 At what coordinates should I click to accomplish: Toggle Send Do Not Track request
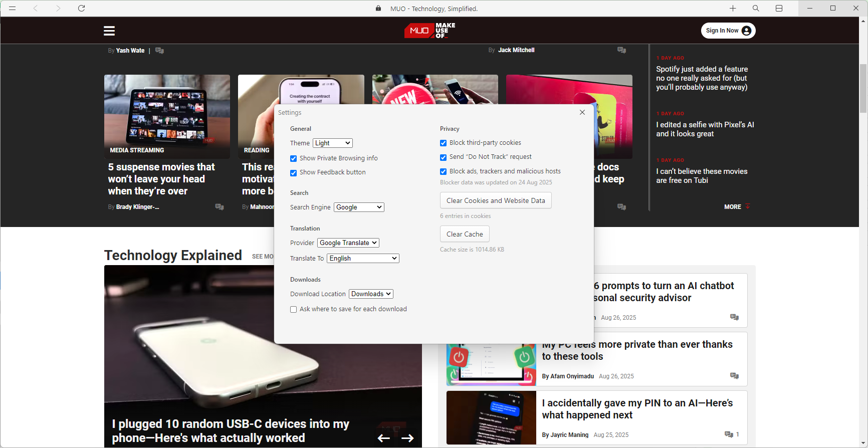coord(444,157)
